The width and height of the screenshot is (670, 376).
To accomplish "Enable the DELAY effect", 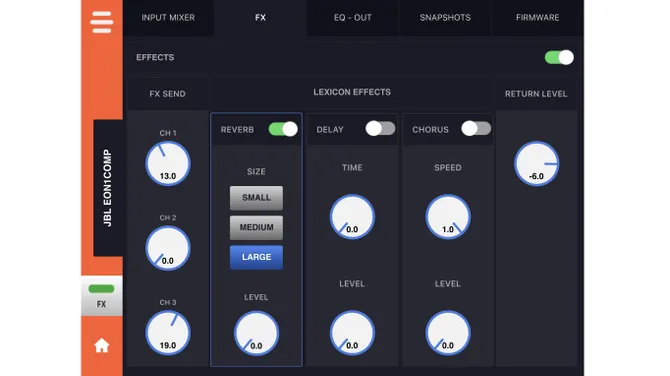I will (380, 129).
